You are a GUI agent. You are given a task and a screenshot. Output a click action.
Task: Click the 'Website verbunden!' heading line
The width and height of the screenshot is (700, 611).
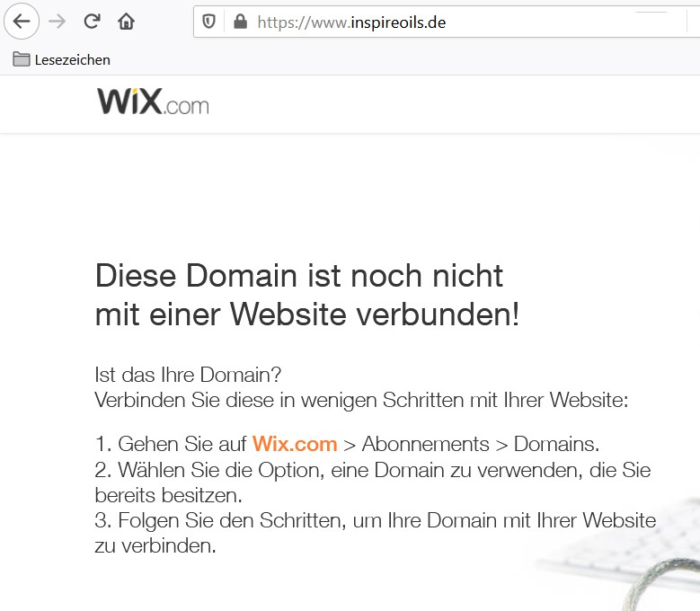(x=375, y=315)
